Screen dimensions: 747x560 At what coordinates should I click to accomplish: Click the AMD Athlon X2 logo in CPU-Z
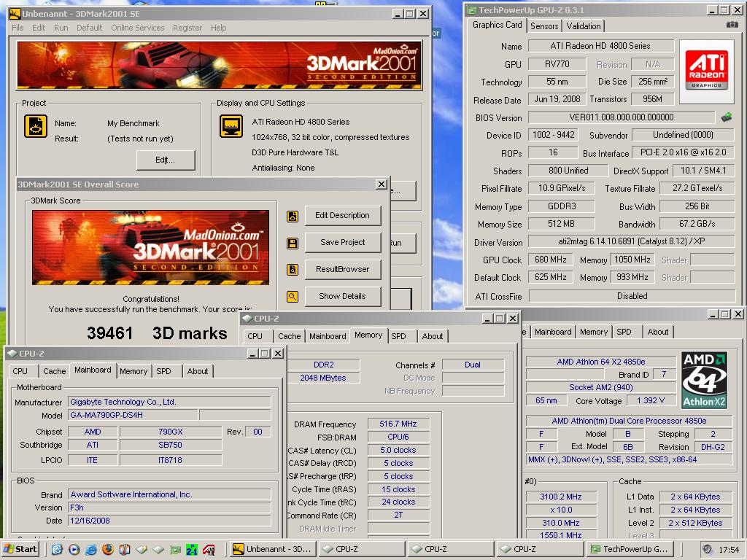(704, 380)
